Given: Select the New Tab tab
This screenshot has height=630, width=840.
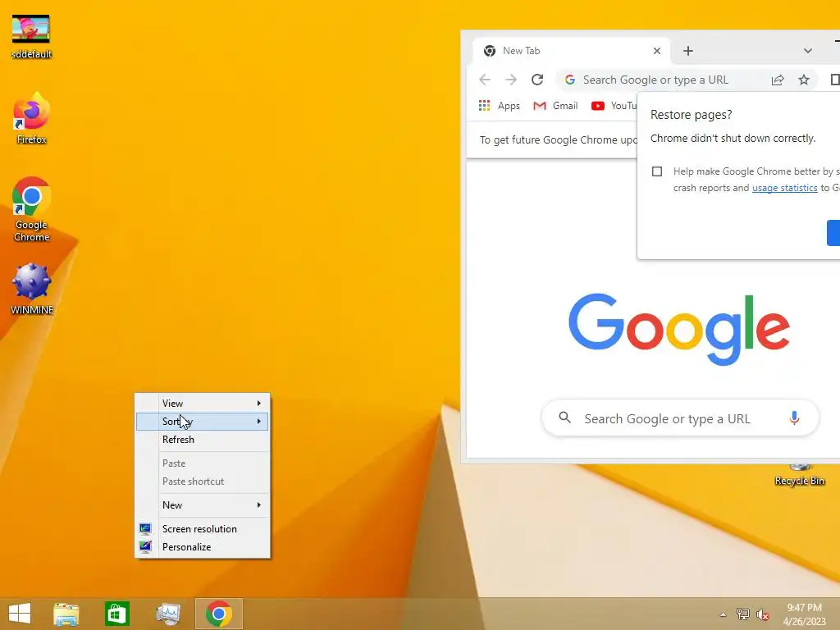Looking at the screenshot, I should pos(571,51).
